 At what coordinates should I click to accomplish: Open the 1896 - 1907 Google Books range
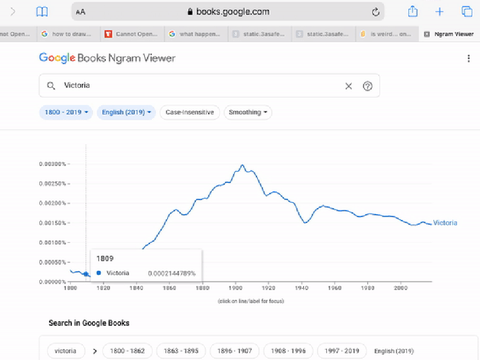(x=235, y=351)
